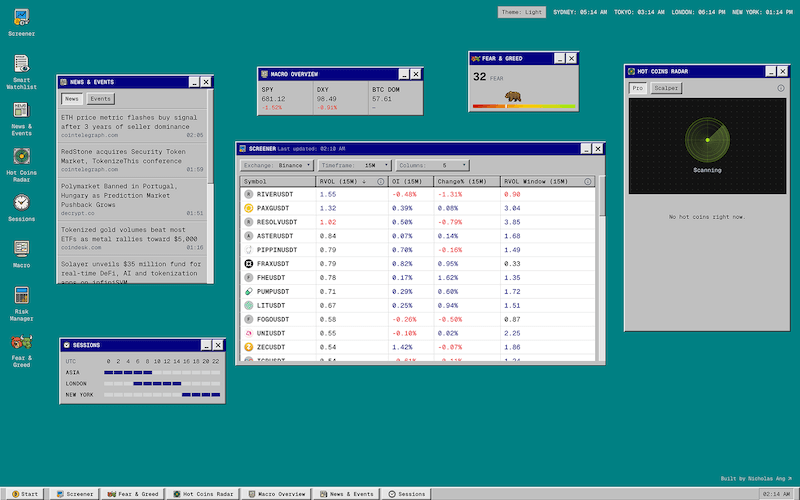
Task: Launch the Hot Coins Radar desktop icon
Action: [x=21, y=156]
